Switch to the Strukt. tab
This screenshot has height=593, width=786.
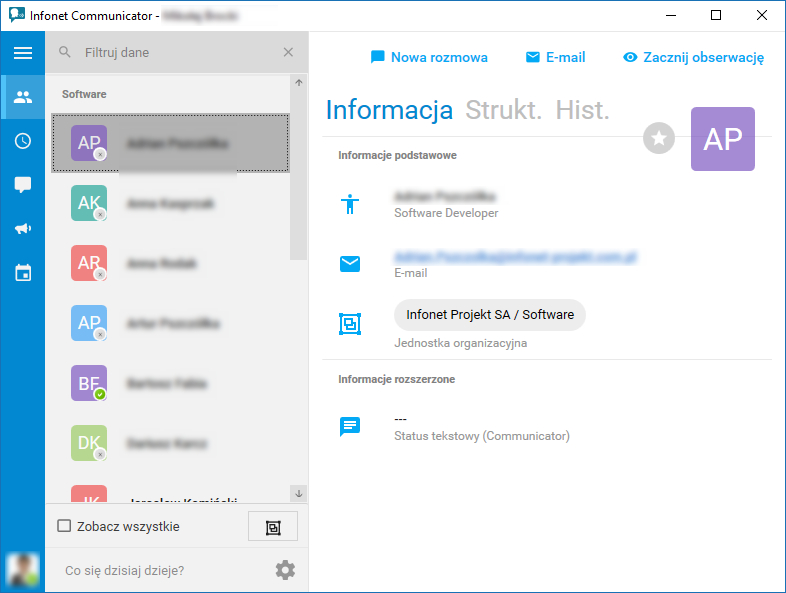point(503,110)
